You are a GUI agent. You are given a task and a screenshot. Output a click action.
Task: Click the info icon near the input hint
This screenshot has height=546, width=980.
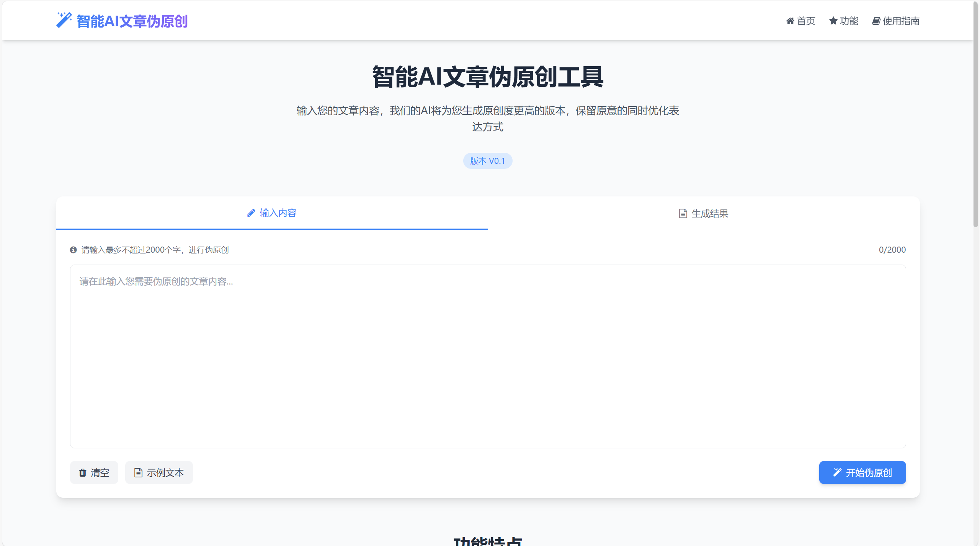(74, 250)
